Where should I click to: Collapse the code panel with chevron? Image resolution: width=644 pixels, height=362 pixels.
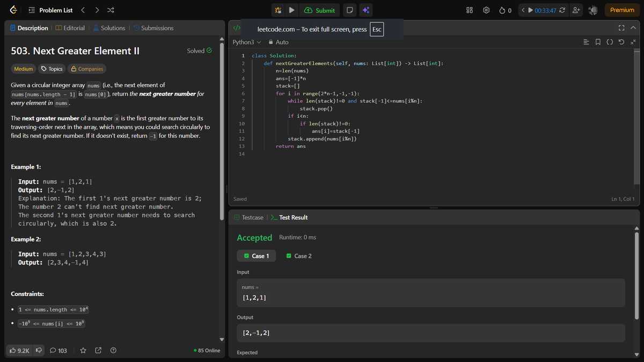click(x=633, y=28)
